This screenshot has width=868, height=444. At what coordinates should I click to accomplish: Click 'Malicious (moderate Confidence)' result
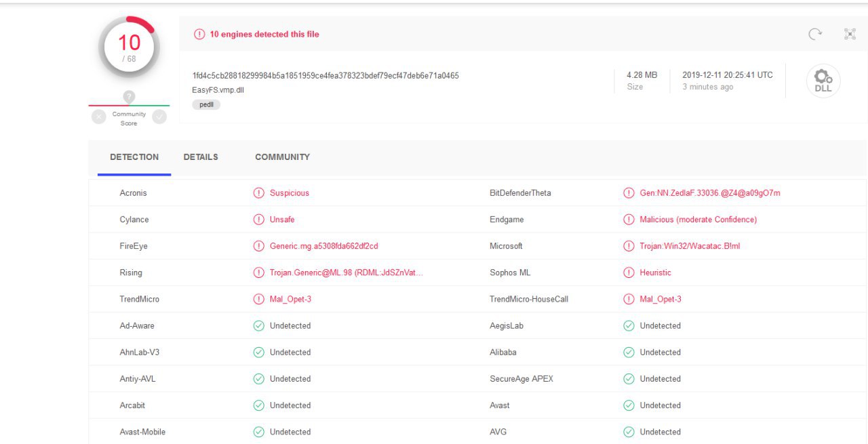(698, 220)
